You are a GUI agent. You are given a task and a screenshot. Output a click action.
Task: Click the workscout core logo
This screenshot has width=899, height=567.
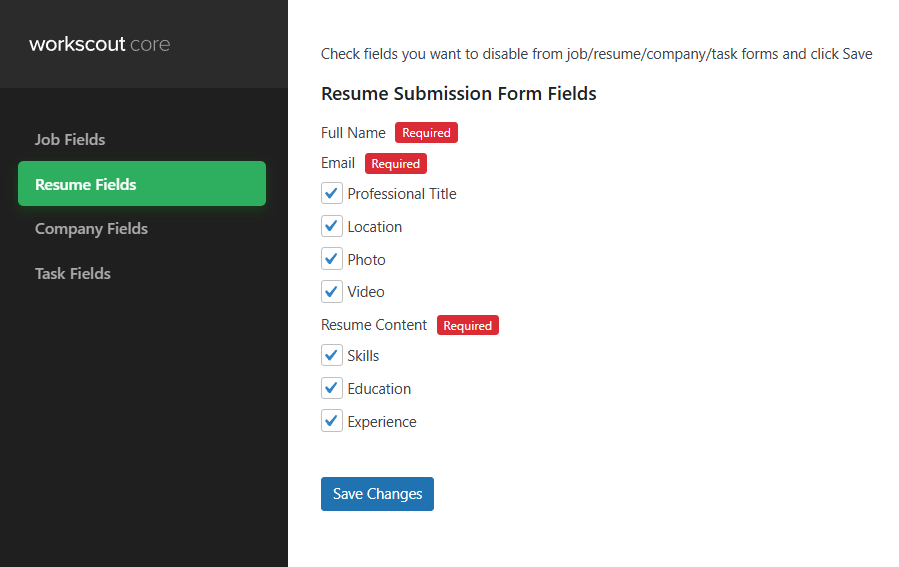[x=100, y=44]
